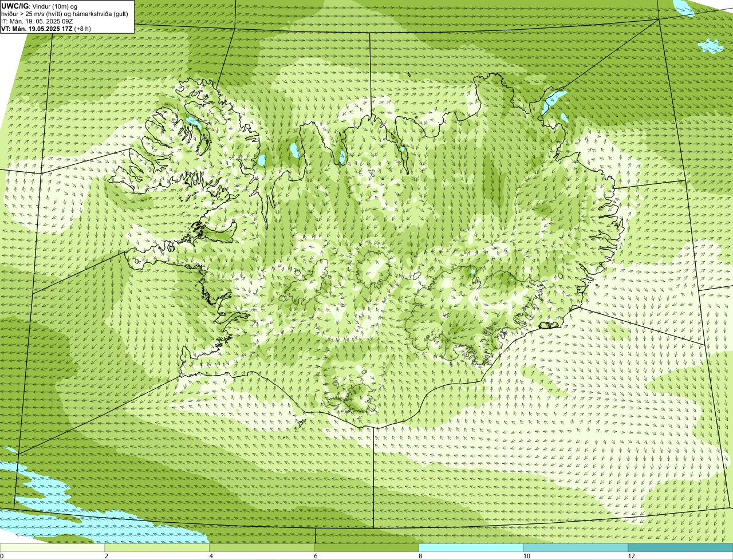Click the 8–10 light cyan legend segment

pyautogui.click(x=472, y=548)
